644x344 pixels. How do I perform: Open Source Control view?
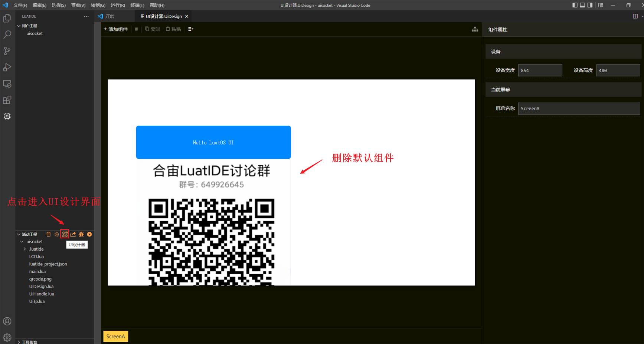tap(7, 51)
